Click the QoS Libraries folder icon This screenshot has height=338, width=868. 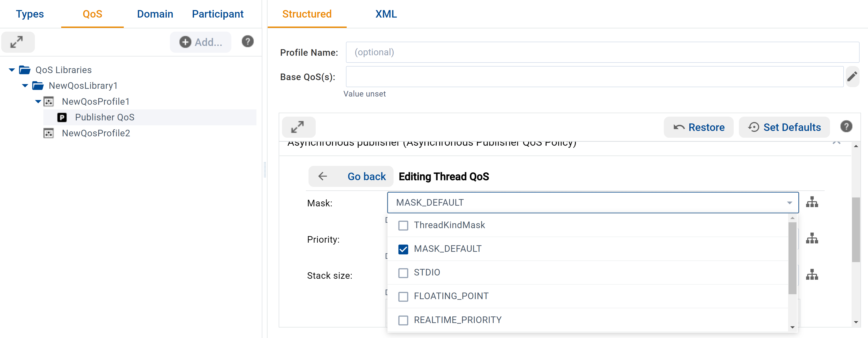[25, 70]
